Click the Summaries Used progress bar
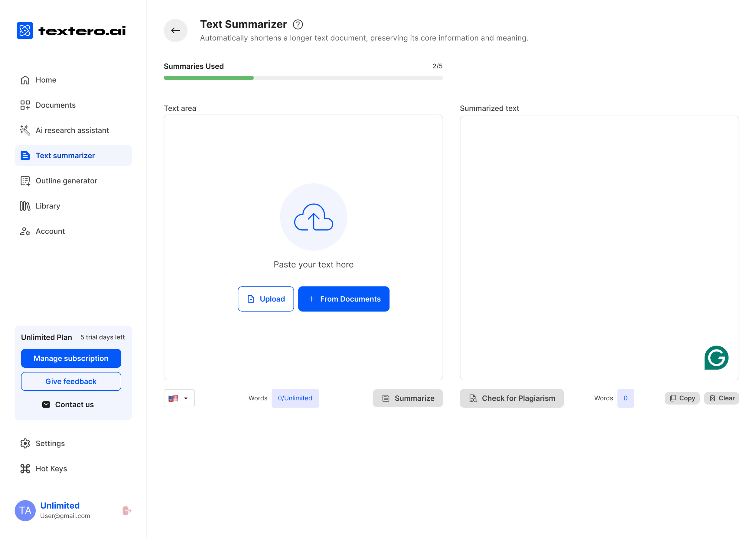The height and width of the screenshot is (538, 756). [x=303, y=78]
